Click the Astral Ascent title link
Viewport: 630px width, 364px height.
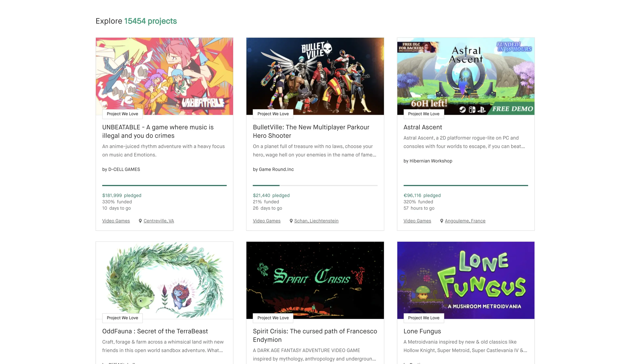click(422, 127)
